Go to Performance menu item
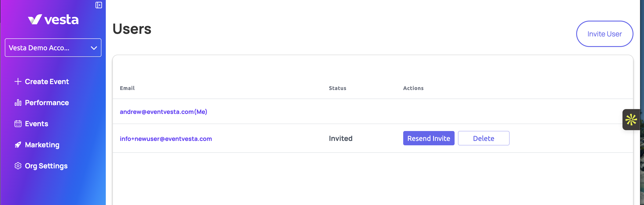The width and height of the screenshot is (644, 205). coord(47,102)
